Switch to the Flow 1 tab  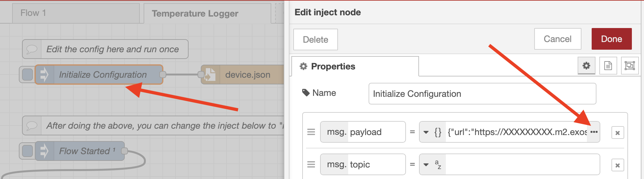(76, 13)
